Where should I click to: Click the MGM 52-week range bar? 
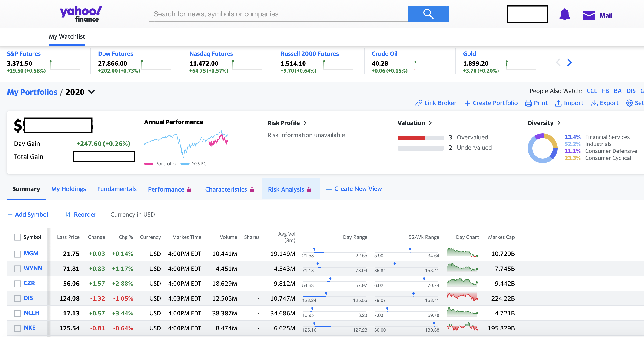406,252
